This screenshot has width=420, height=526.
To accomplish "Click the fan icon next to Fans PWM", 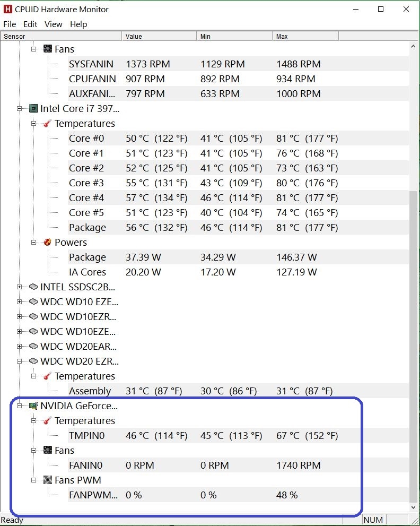I will click(x=47, y=480).
